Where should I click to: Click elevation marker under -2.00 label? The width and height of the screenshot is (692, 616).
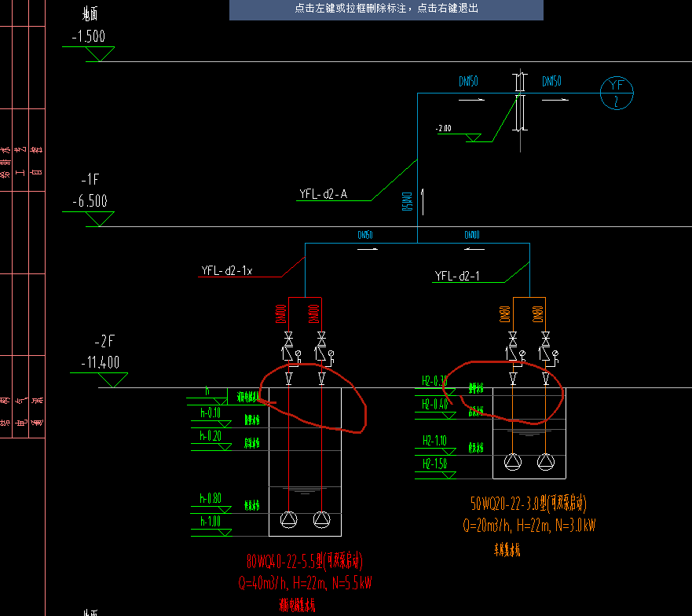click(x=474, y=137)
